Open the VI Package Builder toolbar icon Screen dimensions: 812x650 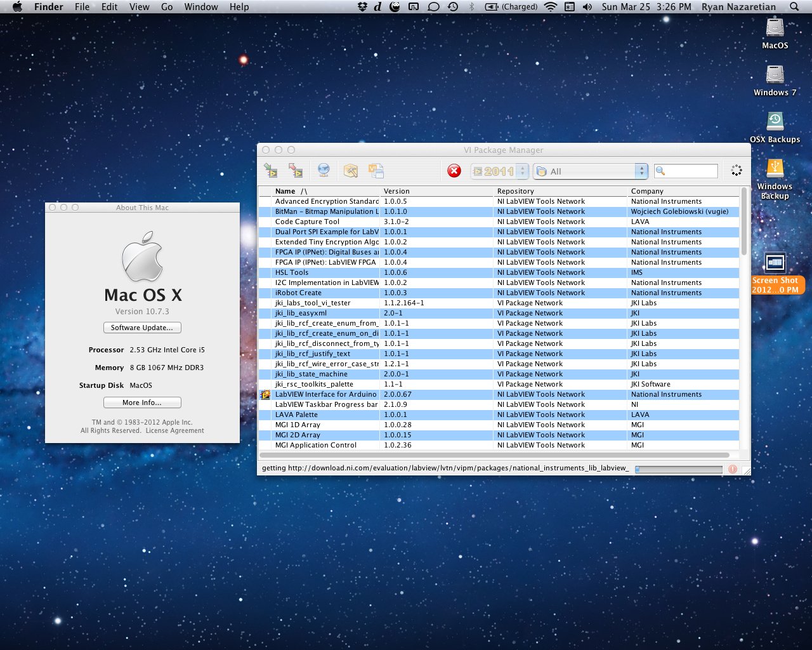coord(350,170)
